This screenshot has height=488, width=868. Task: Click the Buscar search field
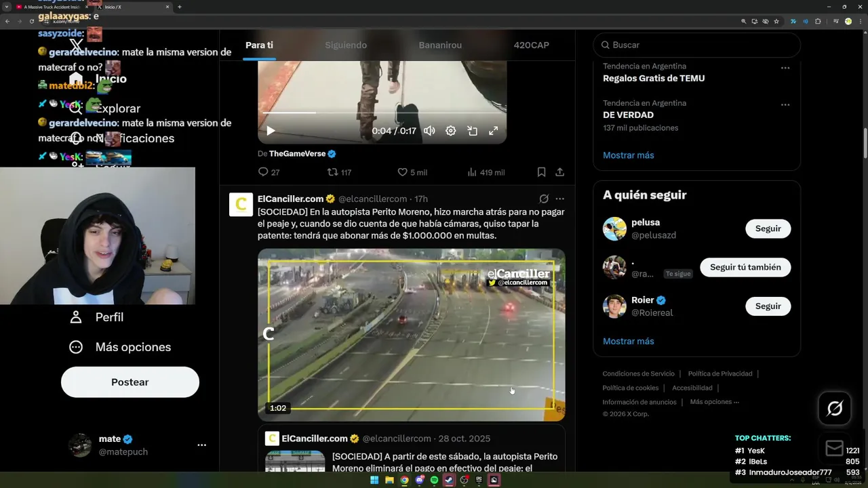click(x=697, y=45)
